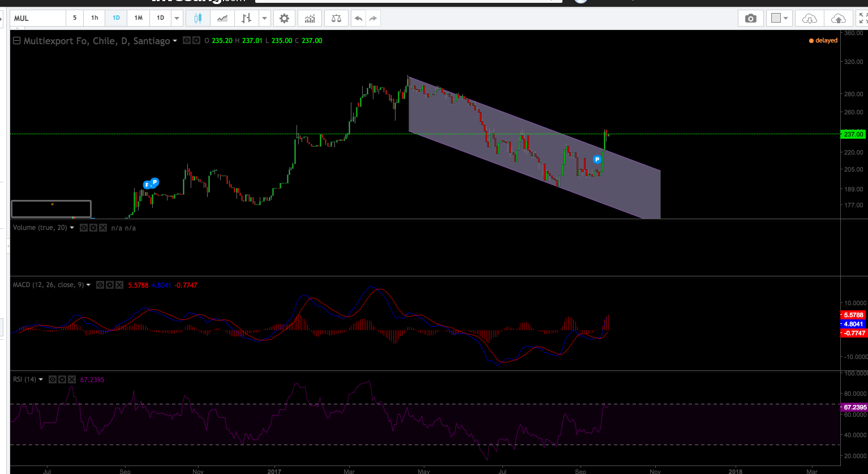868x474 pixels.
Task: Click the 1D button beside interval dropdown arrow
Action: coord(161,18)
